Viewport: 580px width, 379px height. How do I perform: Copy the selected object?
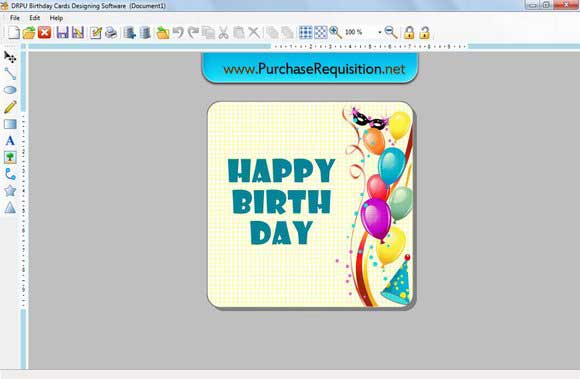pyautogui.click(x=208, y=33)
